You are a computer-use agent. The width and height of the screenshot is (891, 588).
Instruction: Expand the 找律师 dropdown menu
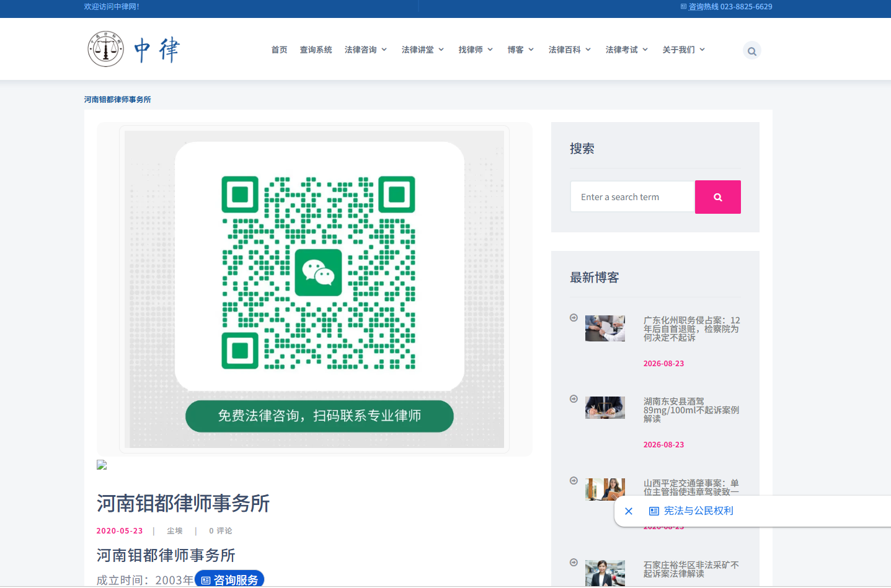click(x=476, y=50)
